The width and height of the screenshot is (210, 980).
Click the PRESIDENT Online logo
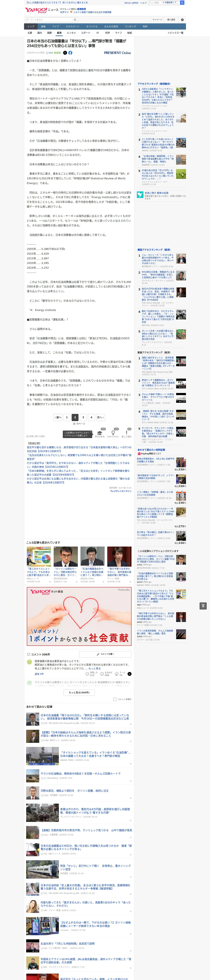point(117,53)
